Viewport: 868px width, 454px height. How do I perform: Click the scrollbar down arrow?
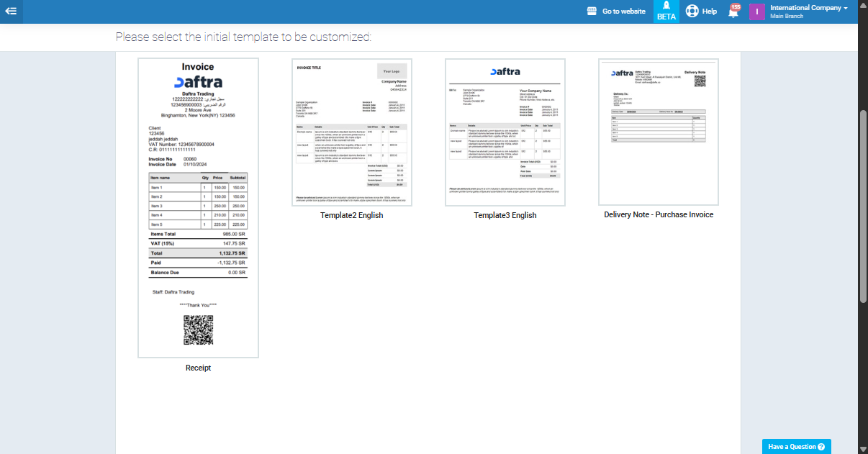[863, 448]
